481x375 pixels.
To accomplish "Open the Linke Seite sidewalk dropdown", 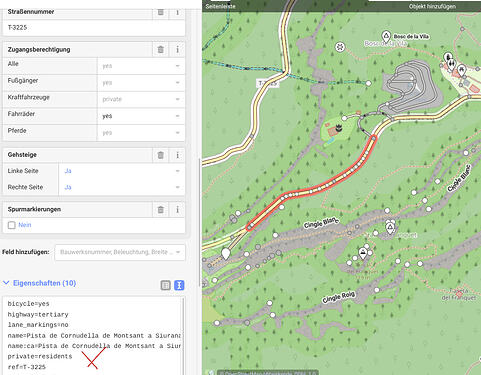I will [122, 171].
